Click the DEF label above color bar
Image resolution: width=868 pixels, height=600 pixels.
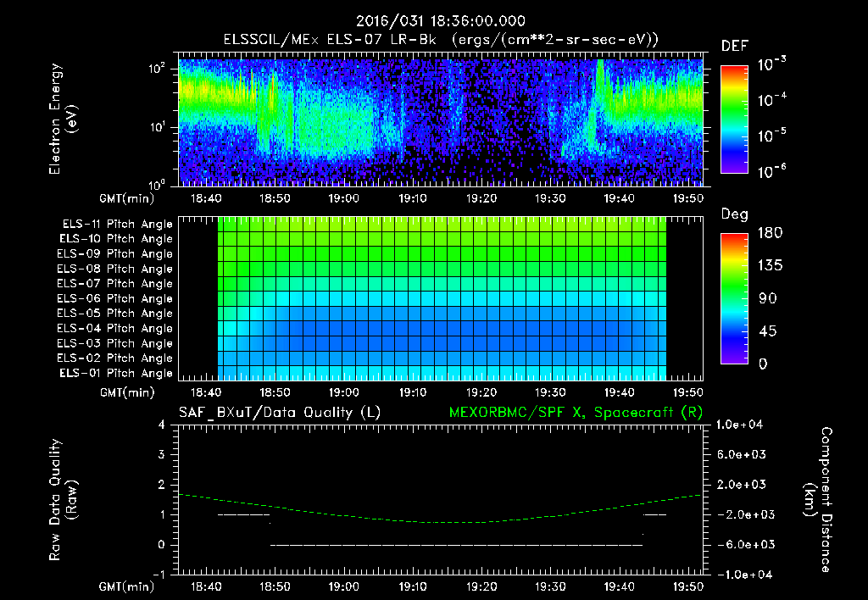pyautogui.click(x=735, y=46)
